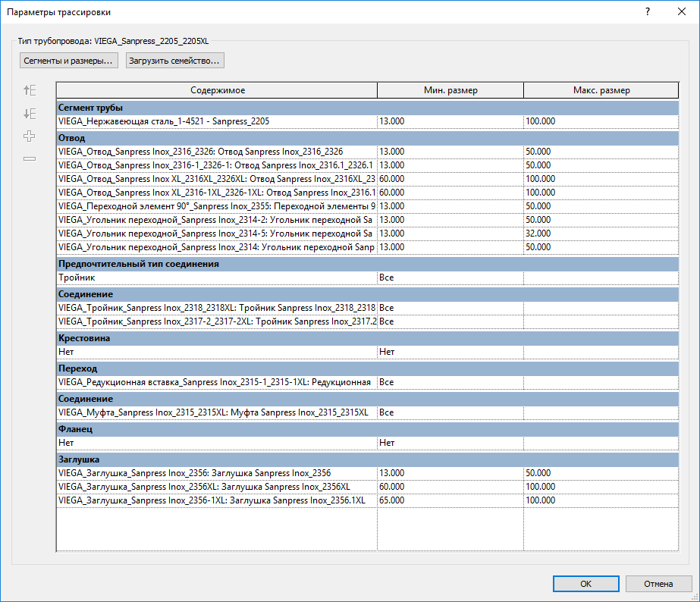
Task: Click the remove row minus icon
Action: tap(30, 158)
